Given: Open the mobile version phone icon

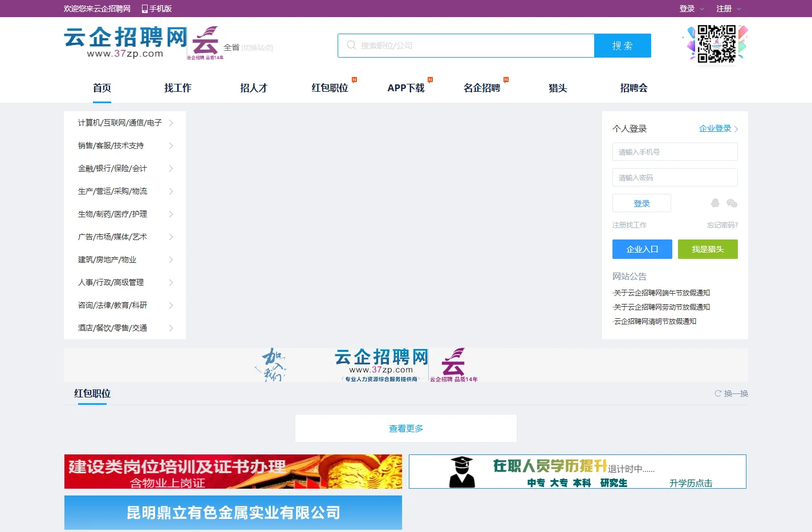Looking at the screenshot, I should point(145,9).
